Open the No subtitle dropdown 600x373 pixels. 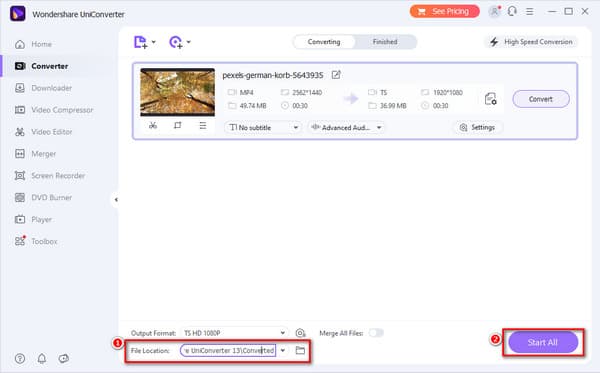[x=263, y=127]
